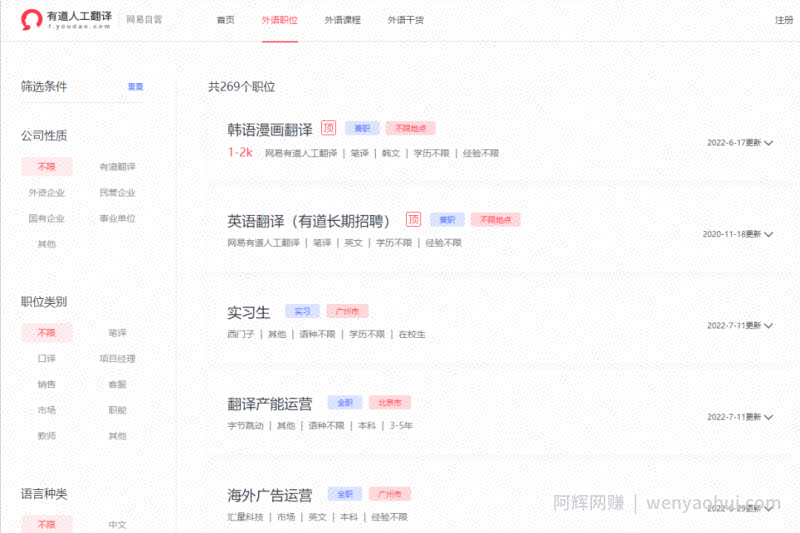This screenshot has width=800, height=533.
Task: Open the 外语课程 tab
Action: pos(343,20)
